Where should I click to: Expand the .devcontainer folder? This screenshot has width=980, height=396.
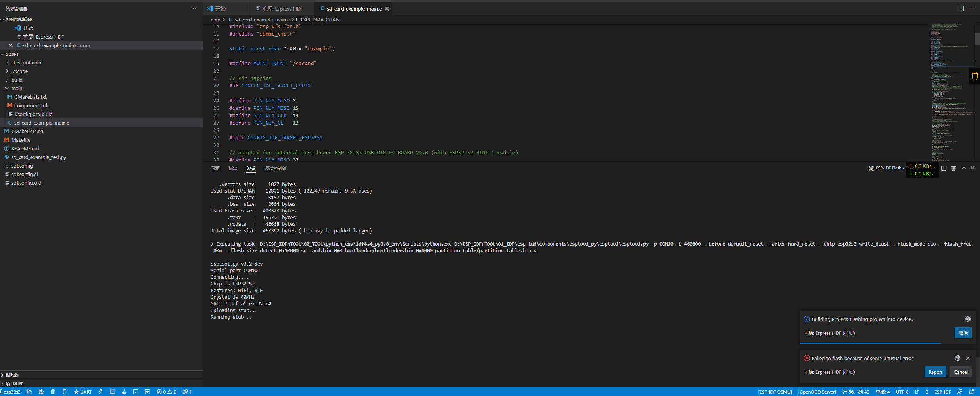[102, 62]
